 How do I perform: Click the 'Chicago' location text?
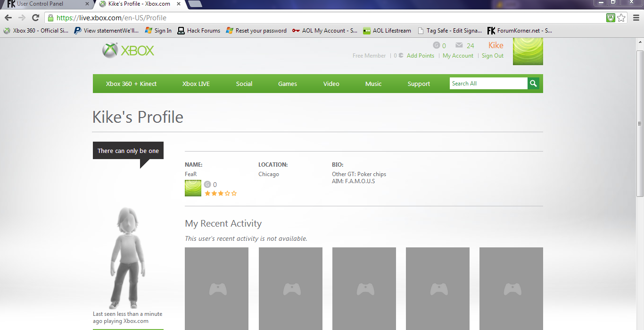click(269, 174)
